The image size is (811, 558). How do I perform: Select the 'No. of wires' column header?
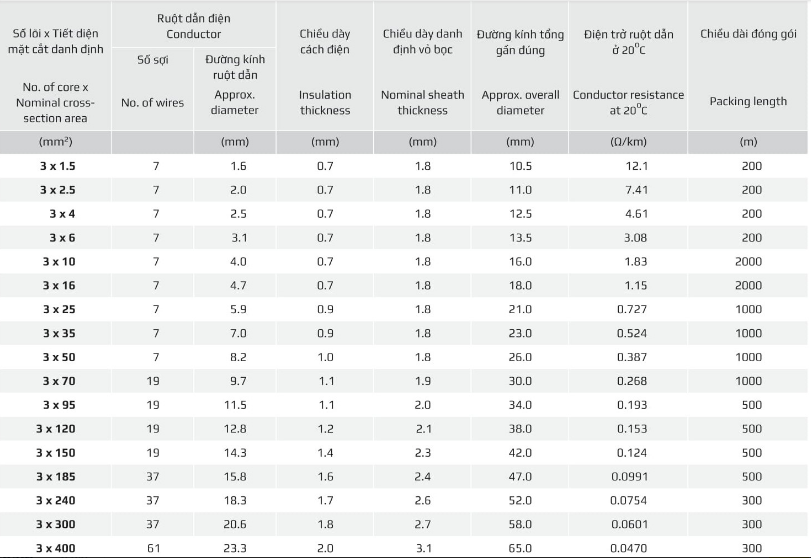(152, 102)
